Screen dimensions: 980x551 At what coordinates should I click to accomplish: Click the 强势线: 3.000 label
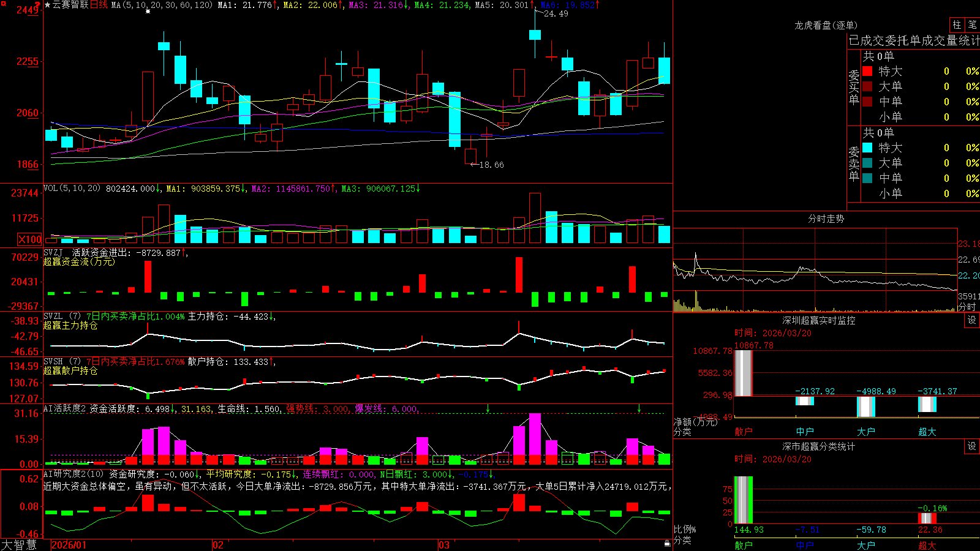pyautogui.click(x=318, y=408)
